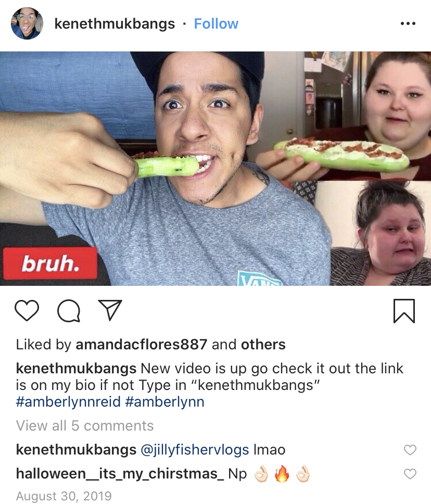Open kenethmukbangs username in header

115,24
